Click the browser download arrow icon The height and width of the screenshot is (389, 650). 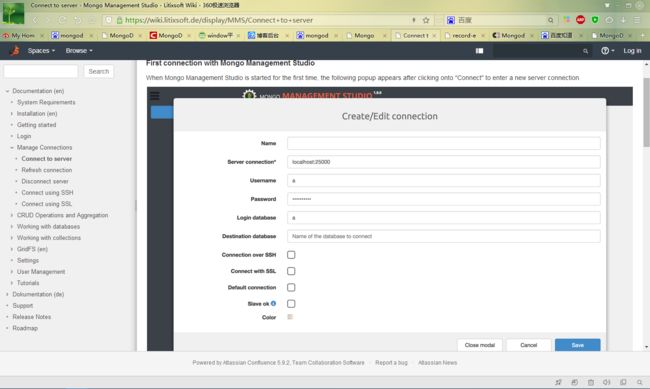[x=623, y=20]
